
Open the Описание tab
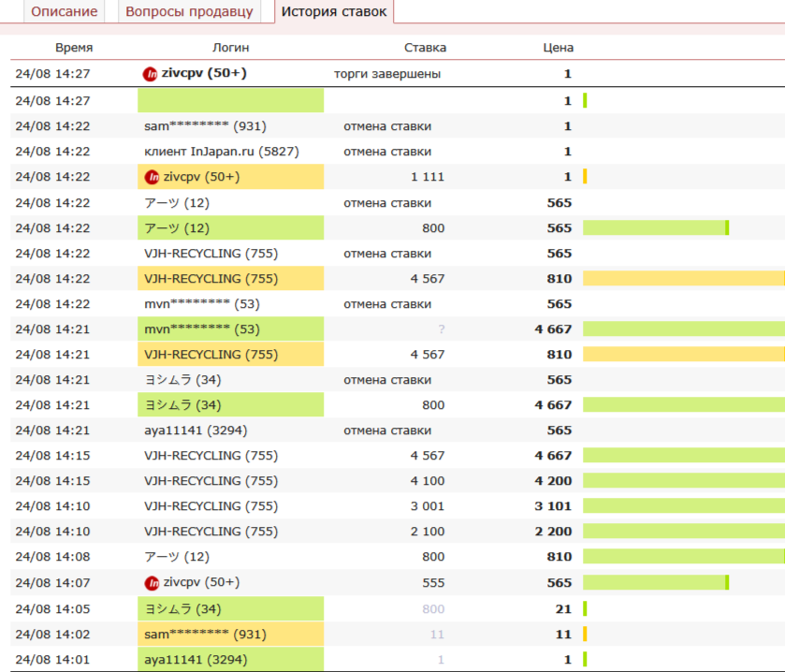(65, 11)
